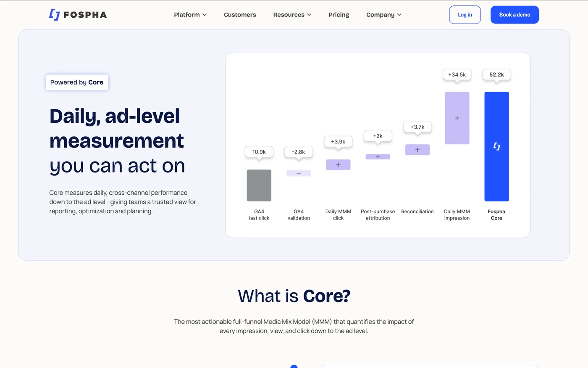This screenshot has width=588, height=368.
Task: Click the 'Book a demo' button
Action: point(514,14)
